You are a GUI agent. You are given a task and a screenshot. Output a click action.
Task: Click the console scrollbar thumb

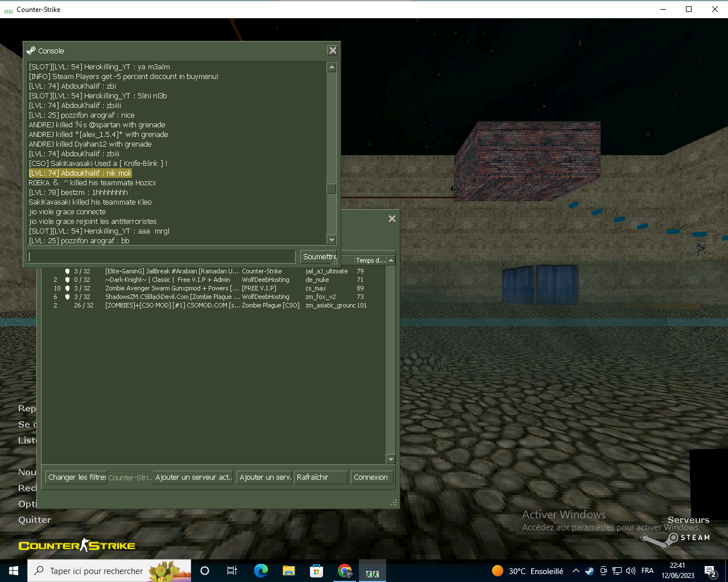pos(332,189)
